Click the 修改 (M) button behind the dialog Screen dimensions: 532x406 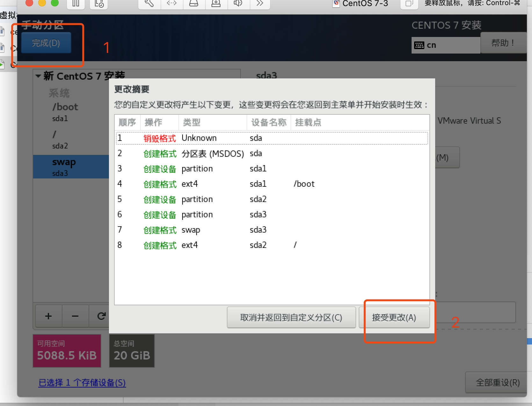(x=447, y=157)
